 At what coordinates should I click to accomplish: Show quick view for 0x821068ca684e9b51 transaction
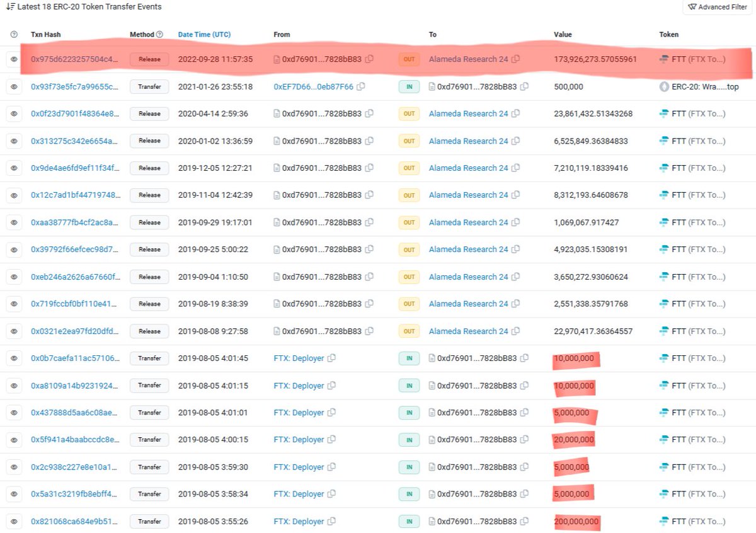14,522
